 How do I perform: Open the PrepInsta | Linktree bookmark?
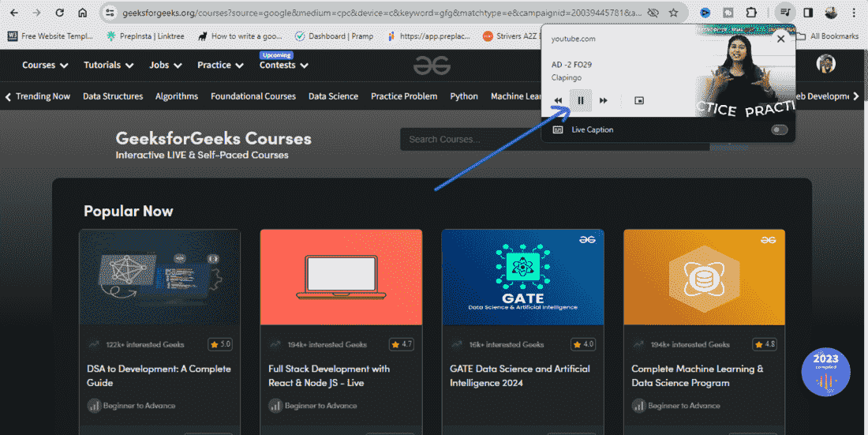[146, 36]
